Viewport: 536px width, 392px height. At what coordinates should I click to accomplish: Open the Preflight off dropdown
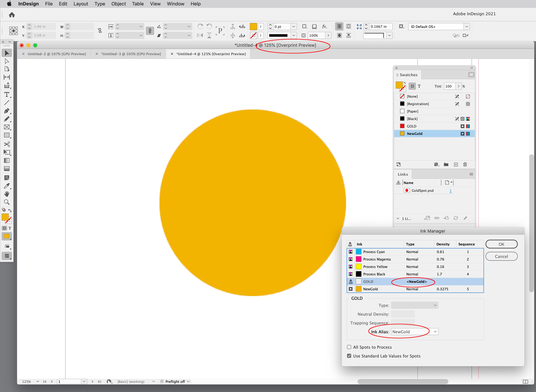pos(188,381)
